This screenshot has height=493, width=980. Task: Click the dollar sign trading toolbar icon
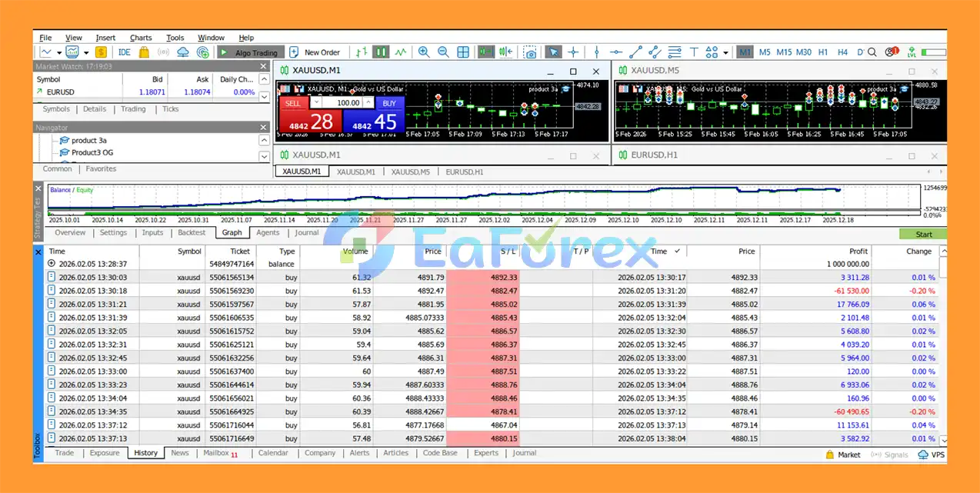(x=99, y=52)
